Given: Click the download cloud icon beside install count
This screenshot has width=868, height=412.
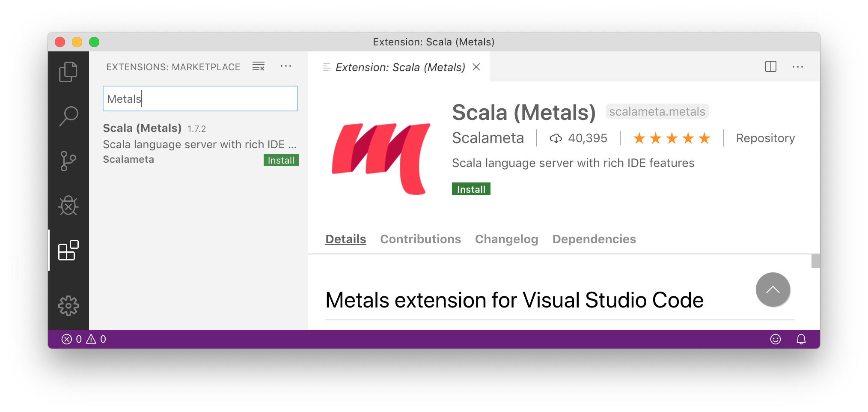Looking at the screenshot, I should [x=556, y=138].
